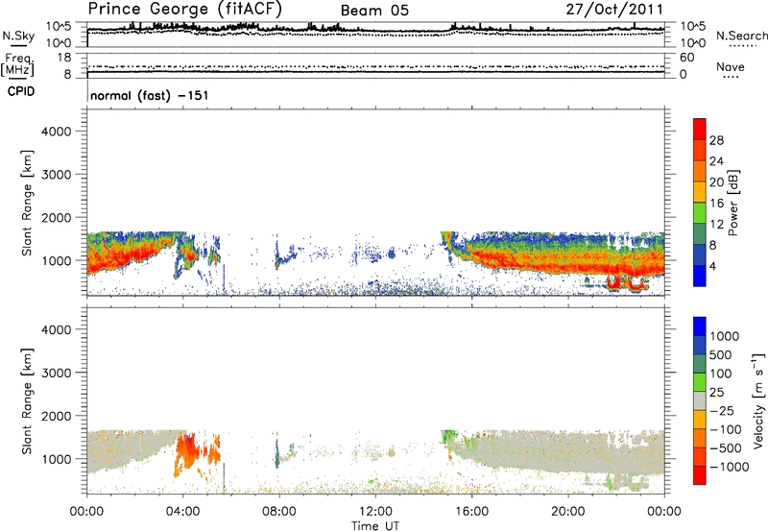Click the "24" label on Power colorbar
768x532 pixels.
coord(716,161)
